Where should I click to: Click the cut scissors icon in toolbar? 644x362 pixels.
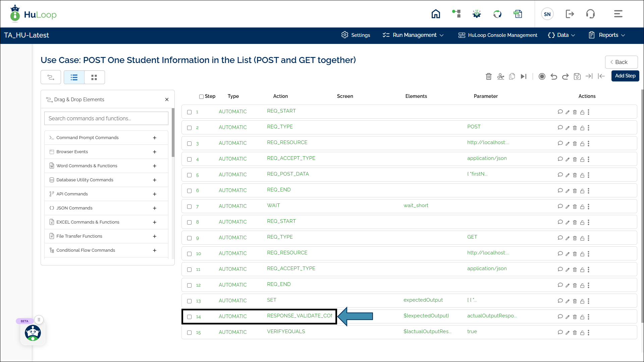[x=500, y=76]
